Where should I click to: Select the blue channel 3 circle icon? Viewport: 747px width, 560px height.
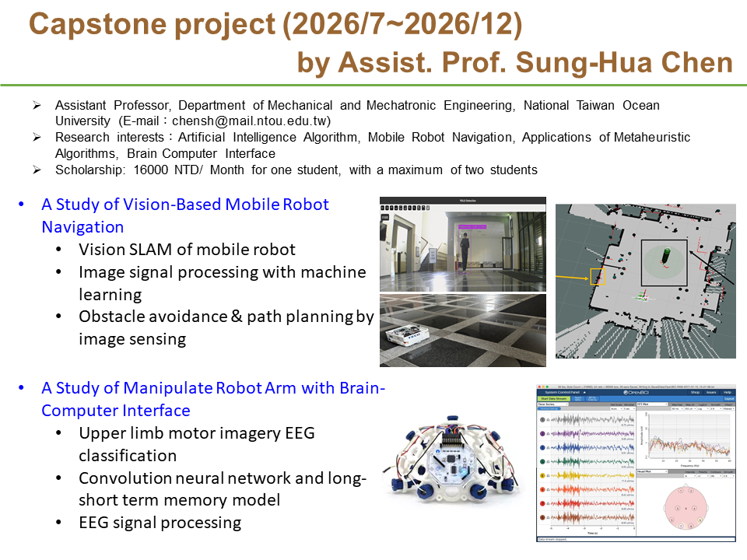541,447
